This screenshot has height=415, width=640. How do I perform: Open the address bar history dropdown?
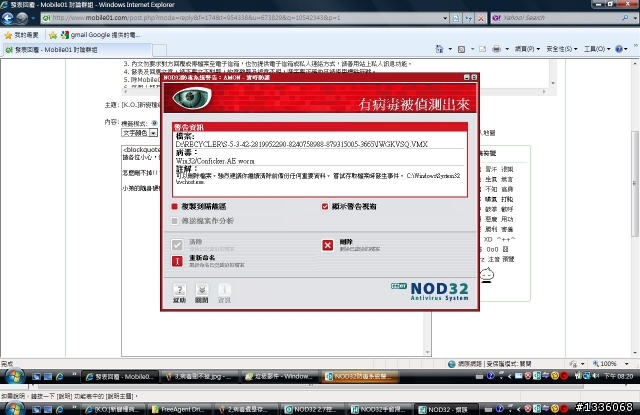(x=445, y=18)
